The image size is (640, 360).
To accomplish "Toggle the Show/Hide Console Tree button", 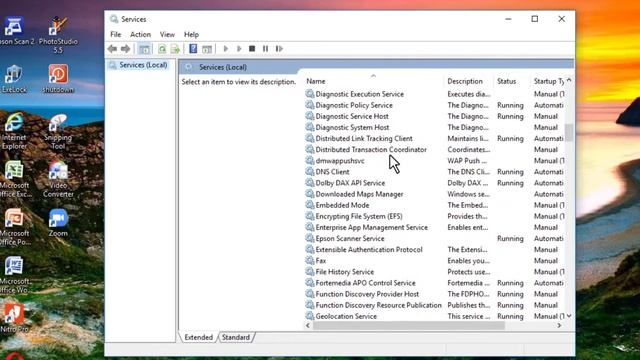I will click(x=144, y=49).
